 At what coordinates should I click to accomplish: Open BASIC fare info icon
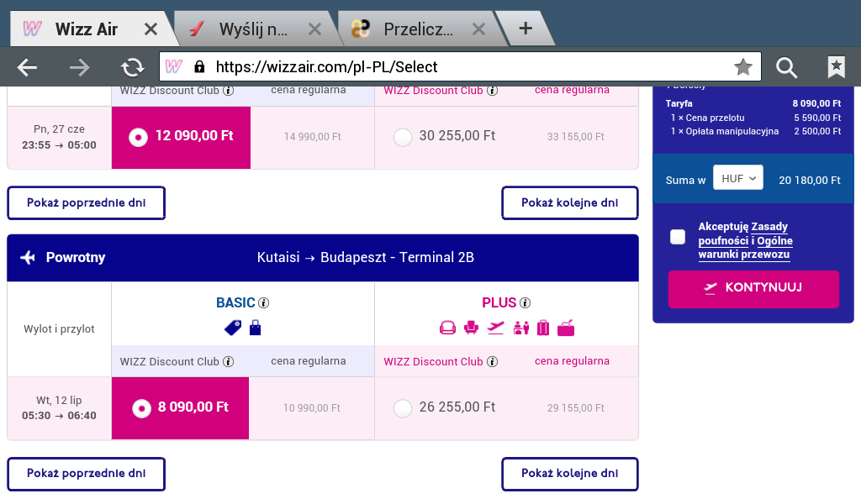click(x=263, y=302)
